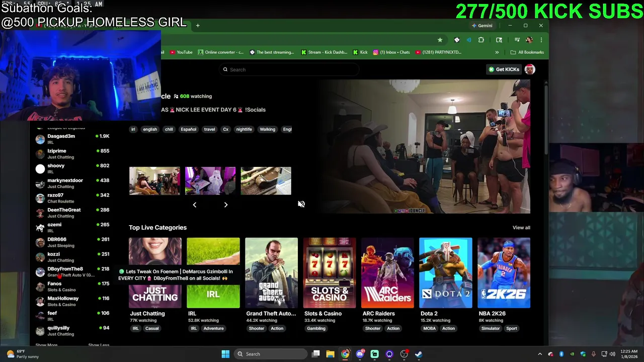This screenshot has width=644, height=362.
Task: Unmute the featured stream preview
Action: [x=301, y=204]
